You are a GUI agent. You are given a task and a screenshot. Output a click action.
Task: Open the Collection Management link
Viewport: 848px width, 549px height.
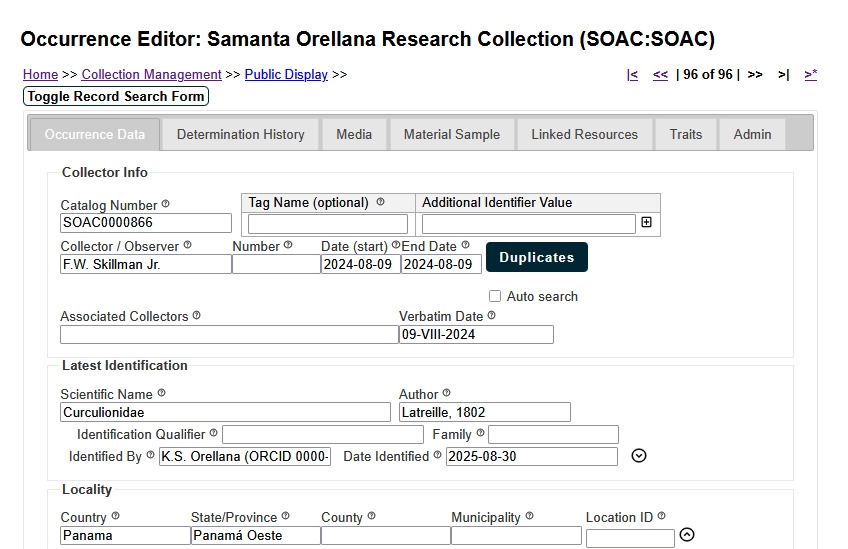(151, 75)
